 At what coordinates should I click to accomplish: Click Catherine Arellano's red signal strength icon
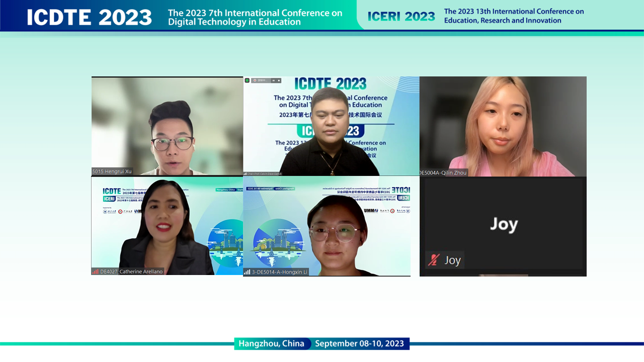click(x=95, y=271)
